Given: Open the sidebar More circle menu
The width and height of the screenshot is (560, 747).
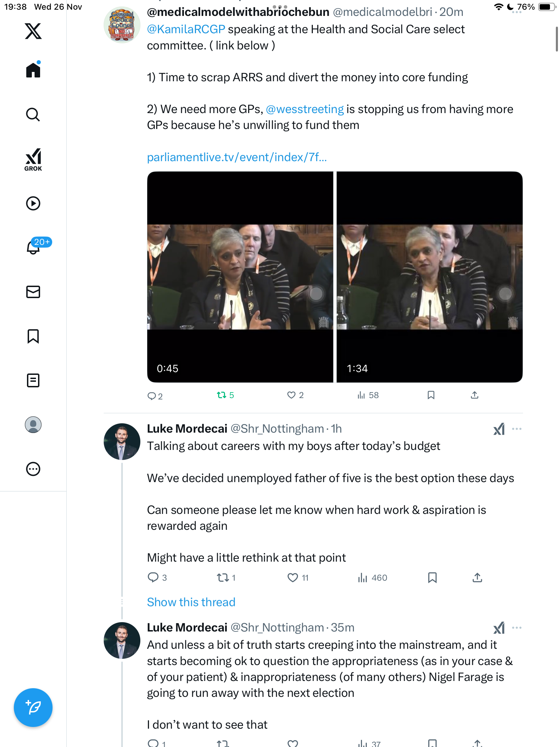Looking at the screenshot, I should click(x=33, y=469).
